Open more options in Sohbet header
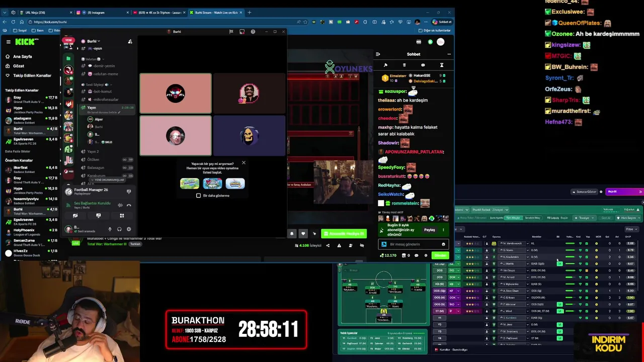644x362 pixels. (449, 54)
